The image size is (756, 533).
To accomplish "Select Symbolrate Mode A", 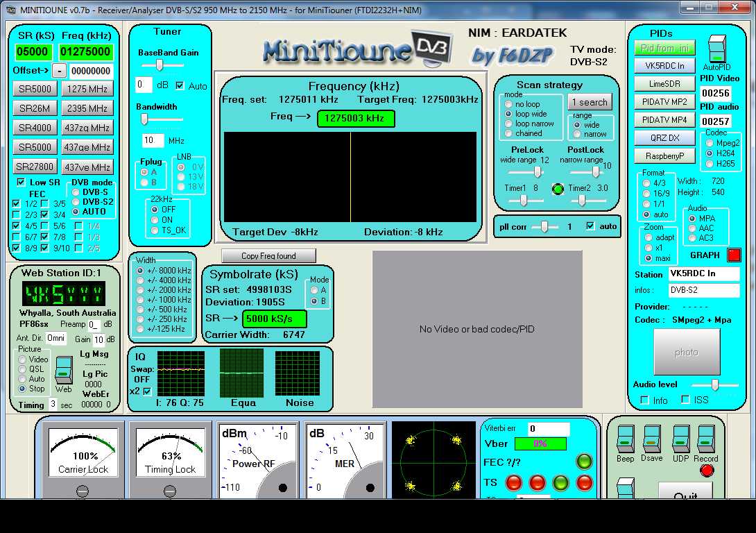I will click(314, 290).
